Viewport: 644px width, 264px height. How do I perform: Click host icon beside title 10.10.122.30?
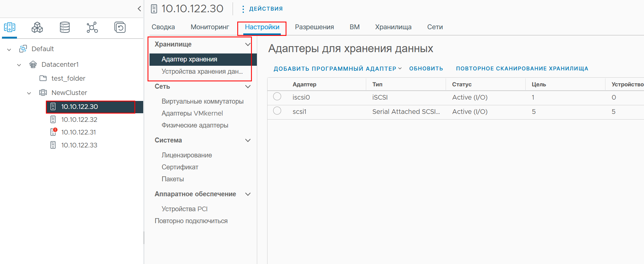154,9
